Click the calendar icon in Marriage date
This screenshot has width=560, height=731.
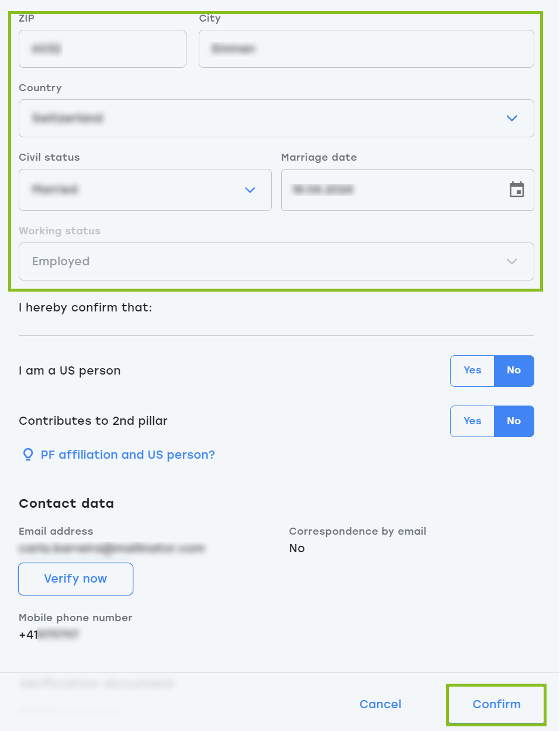517,190
